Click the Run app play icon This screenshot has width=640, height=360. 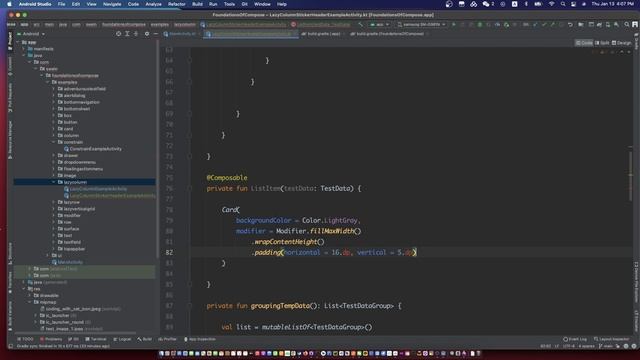tap(453, 24)
